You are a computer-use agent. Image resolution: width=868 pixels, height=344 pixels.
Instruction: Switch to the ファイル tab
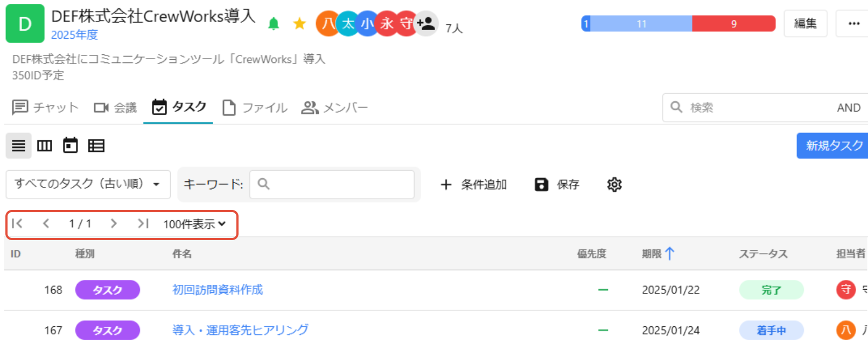255,108
